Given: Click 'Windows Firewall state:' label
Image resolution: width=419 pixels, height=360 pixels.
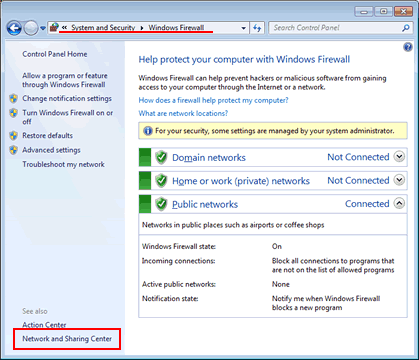Looking at the screenshot, I should click(179, 246).
